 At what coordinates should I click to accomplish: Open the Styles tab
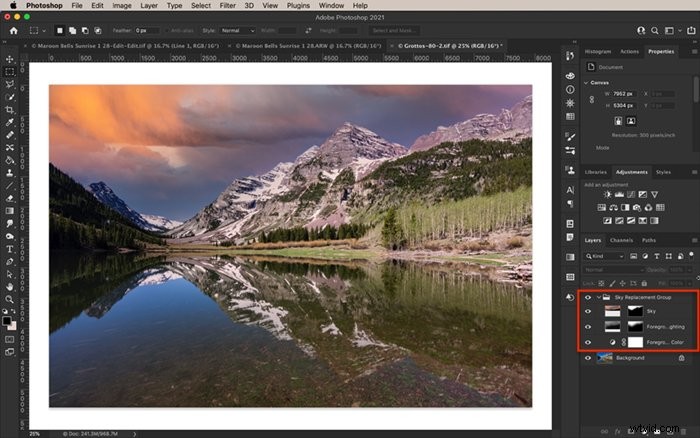click(x=663, y=172)
